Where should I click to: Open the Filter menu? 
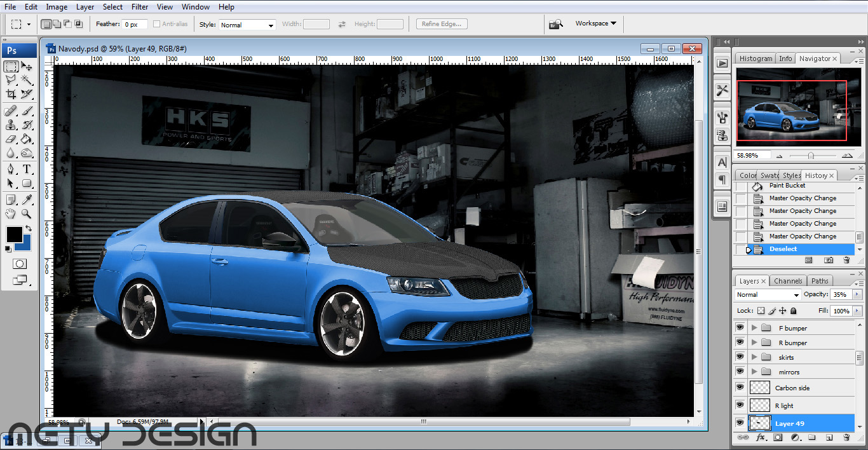[140, 7]
